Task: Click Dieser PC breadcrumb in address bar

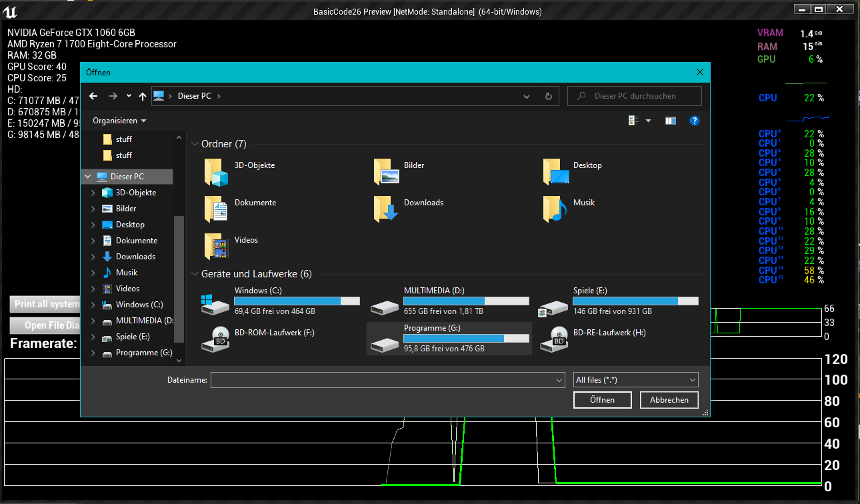Action: click(194, 96)
